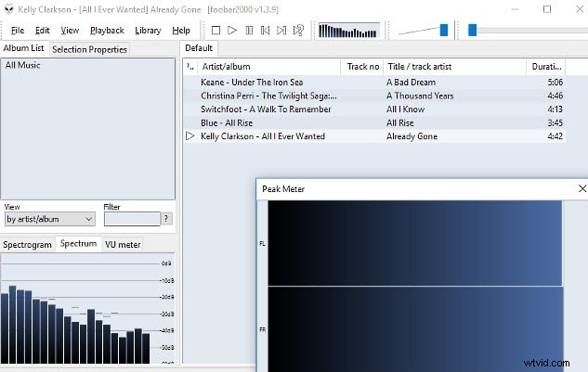The width and height of the screenshot is (588, 372).
Task: Click the Filter input field
Action: (132, 219)
